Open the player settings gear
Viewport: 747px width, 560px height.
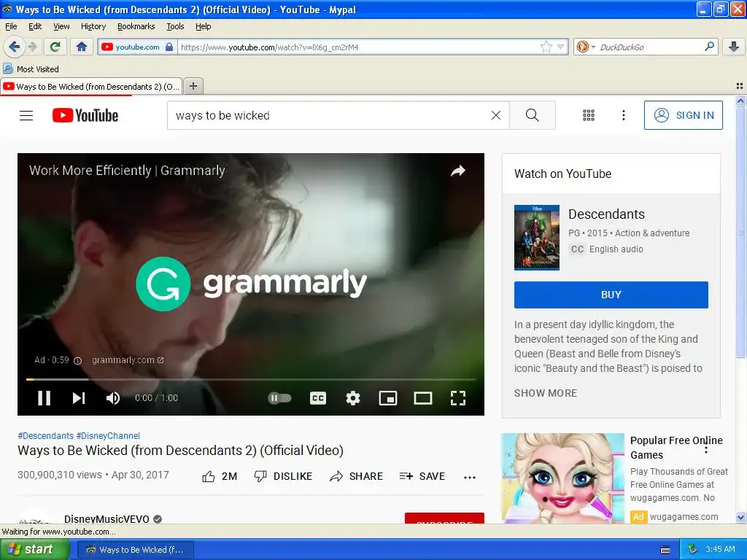coord(352,398)
